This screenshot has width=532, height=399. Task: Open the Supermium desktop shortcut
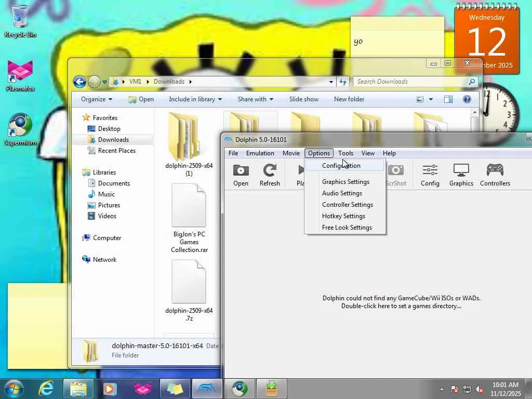(x=20, y=129)
